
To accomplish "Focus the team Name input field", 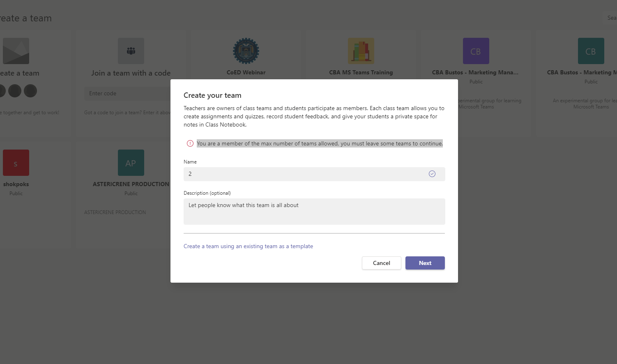I will click(314, 174).
